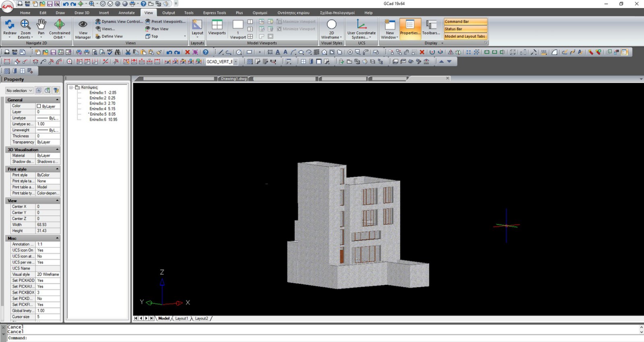Open Preset Viewpoints dialog
Image resolution: width=644 pixels, height=342 pixels.
click(x=166, y=21)
